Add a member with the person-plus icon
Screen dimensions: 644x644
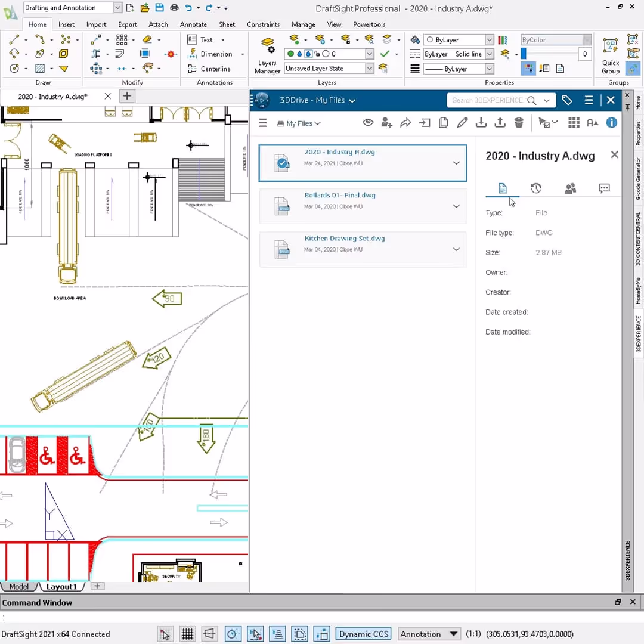click(x=386, y=122)
